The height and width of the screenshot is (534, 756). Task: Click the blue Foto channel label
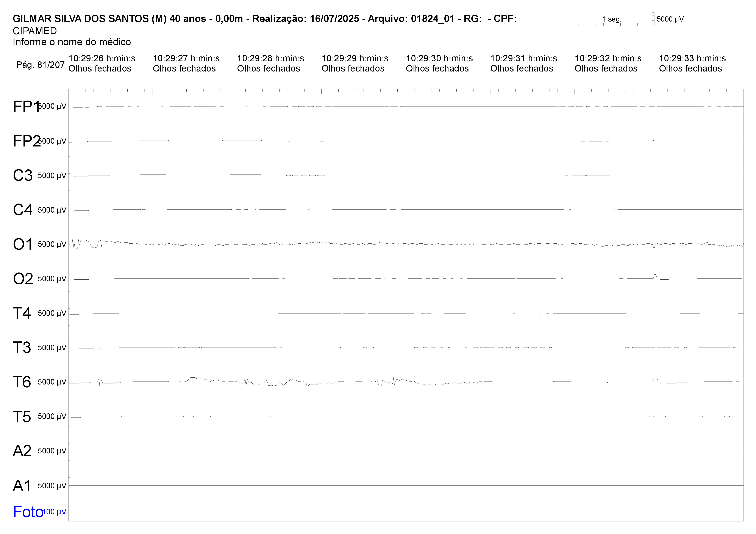click(28, 512)
